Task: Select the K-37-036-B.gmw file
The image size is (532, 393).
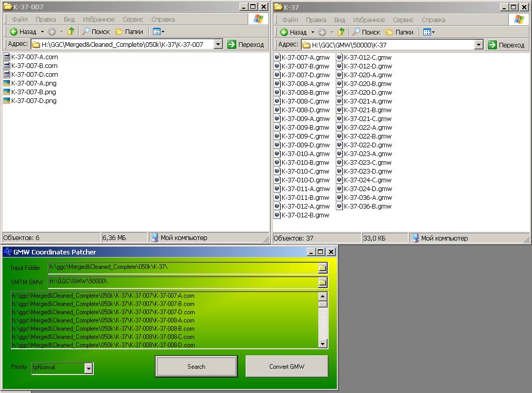Action: tap(367, 206)
